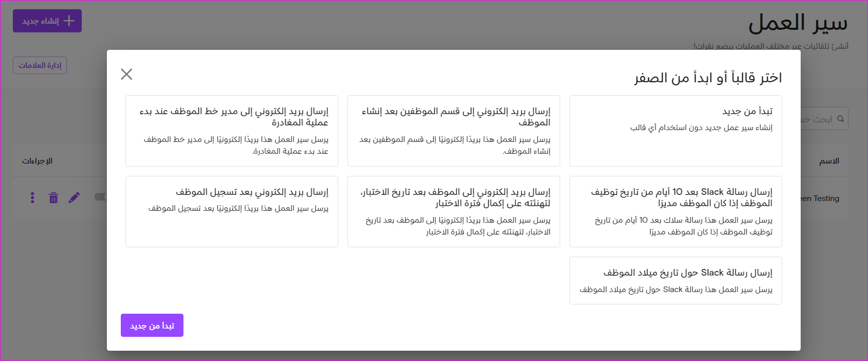Click the 'الإجراءات' column header

pyautogui.click(x=37, y=161)
